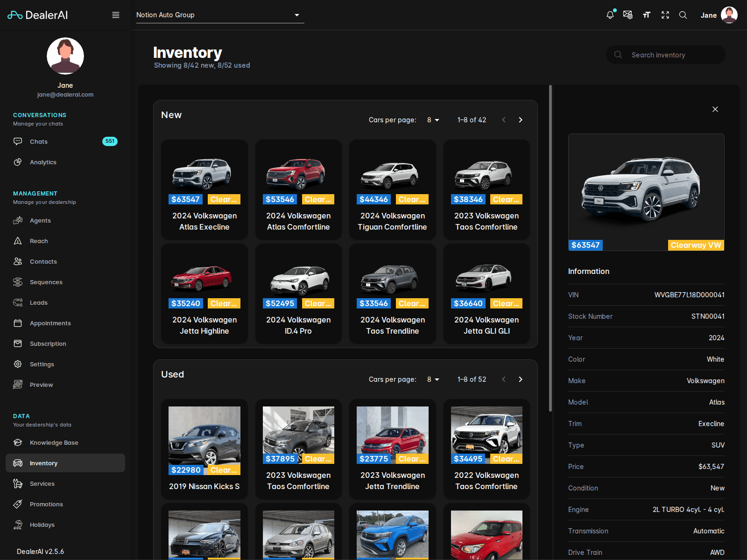Enter fullscreen mode via the expand icon
This screenshot has height=560, width=747.
pos(665,14)
